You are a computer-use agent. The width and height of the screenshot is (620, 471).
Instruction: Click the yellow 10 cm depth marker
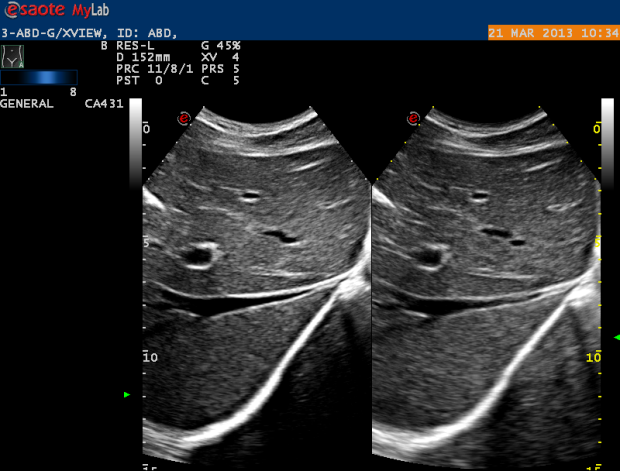(x=593, y=356)
